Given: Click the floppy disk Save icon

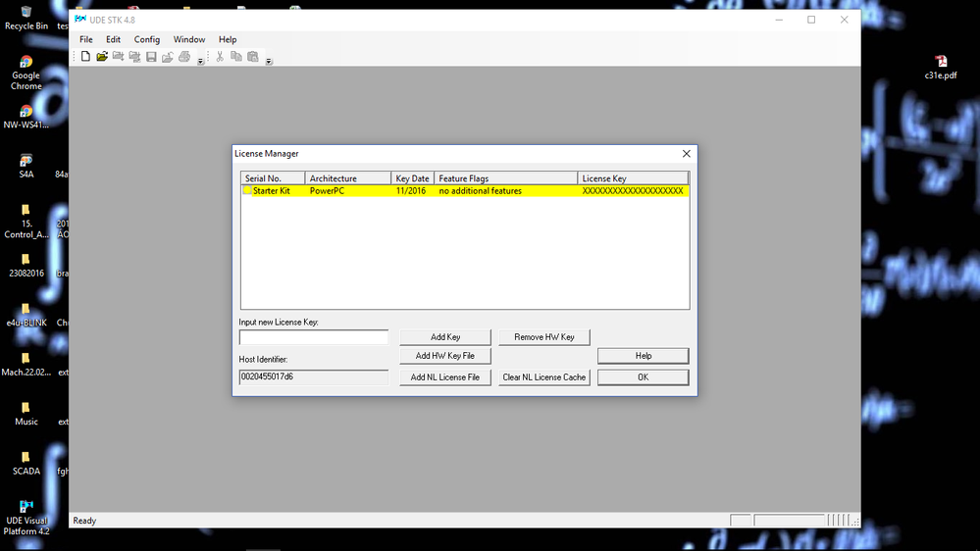Looking at the screenshot, I should 151,57.
